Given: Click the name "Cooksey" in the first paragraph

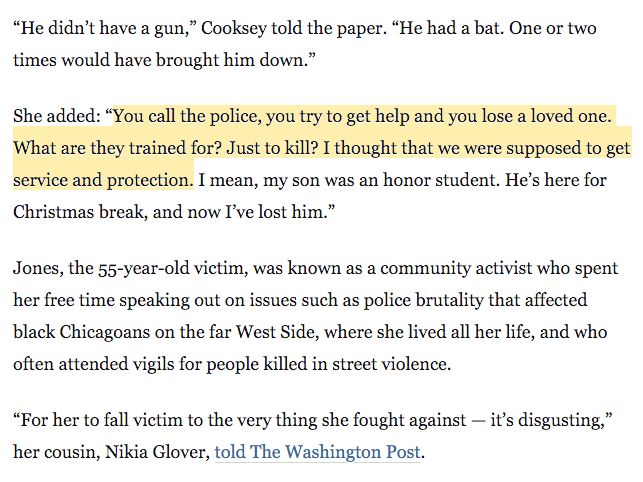Looking at the screenshot, I should [234, 29].
